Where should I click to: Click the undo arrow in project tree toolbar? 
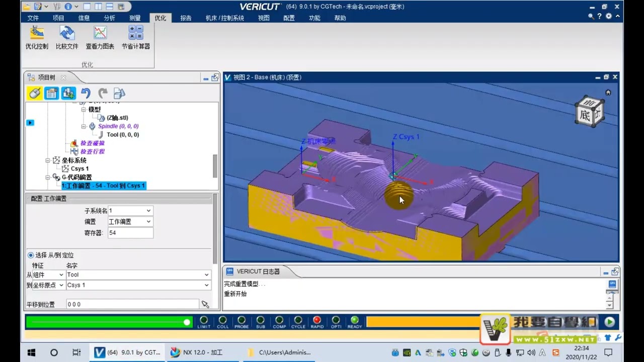(86, 93)
